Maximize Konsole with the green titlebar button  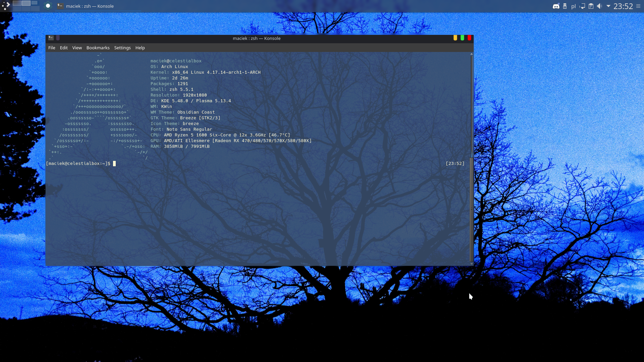coord(462,38)
